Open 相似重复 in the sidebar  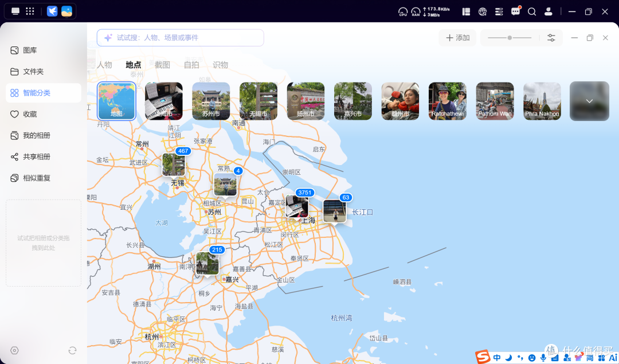[44, 178]
